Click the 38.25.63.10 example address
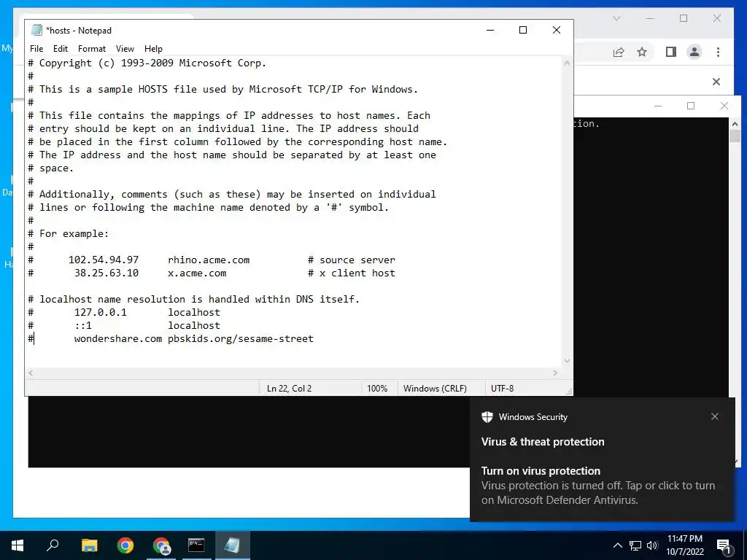 (107, 273)
